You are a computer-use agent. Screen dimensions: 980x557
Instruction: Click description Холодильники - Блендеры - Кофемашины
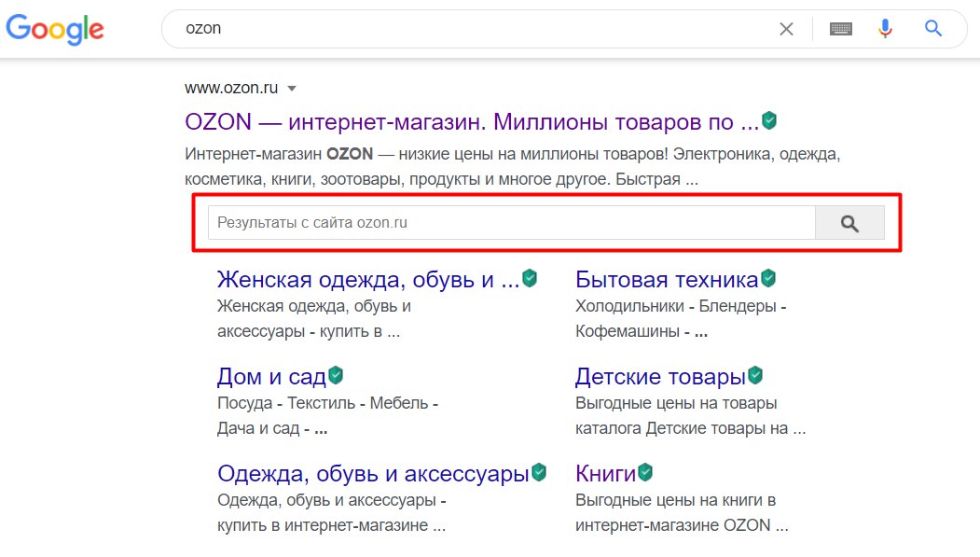(681, 318)
